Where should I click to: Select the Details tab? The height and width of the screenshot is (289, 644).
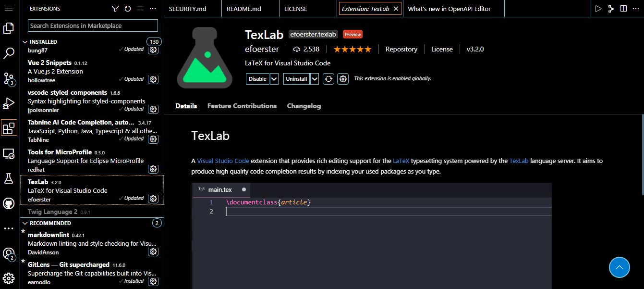(x=186, y=106)
